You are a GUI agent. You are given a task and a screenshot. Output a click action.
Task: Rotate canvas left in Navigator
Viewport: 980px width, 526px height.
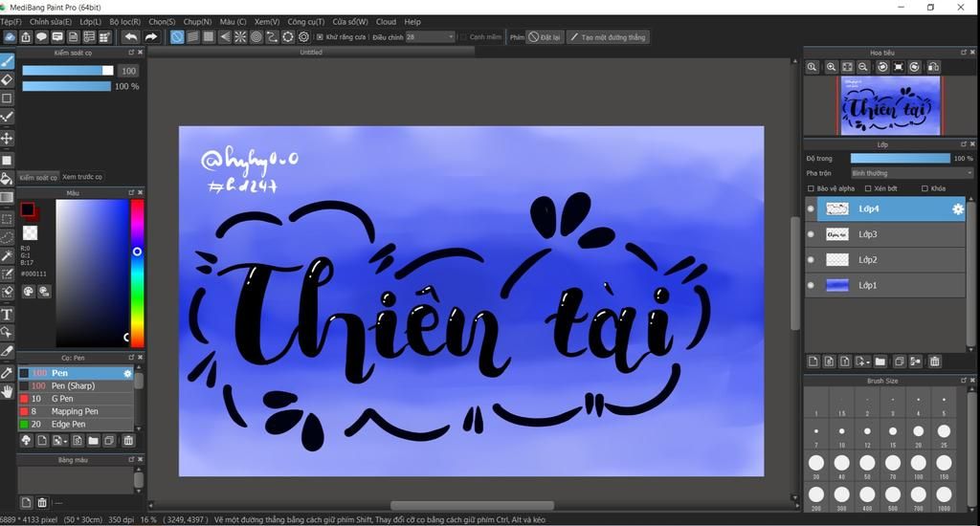(x=882, y=67)
